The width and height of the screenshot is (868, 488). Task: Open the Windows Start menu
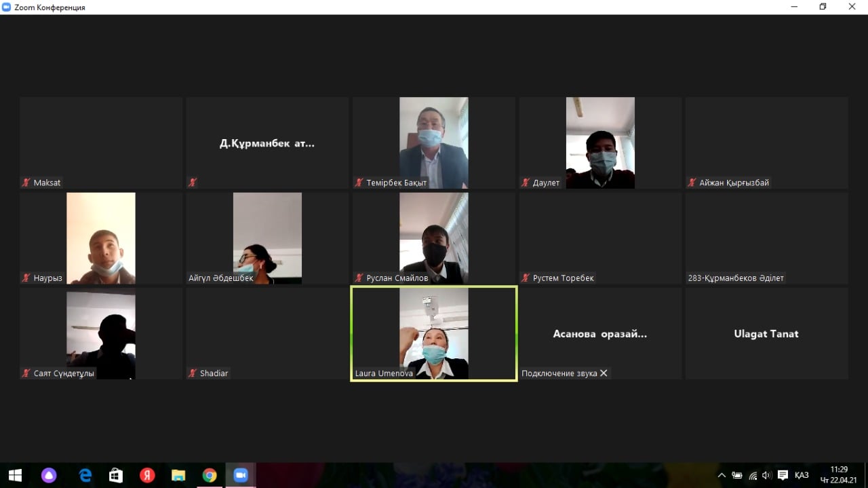click(15, 475)
